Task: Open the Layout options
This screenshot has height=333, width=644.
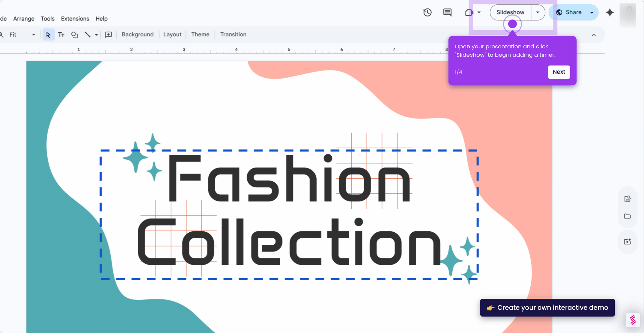Action: [172, 35]
